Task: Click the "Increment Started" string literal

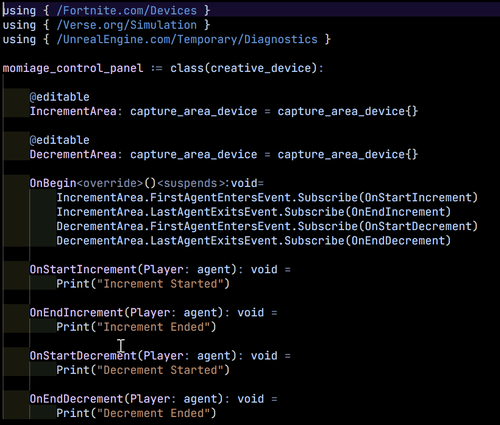Action: [160, 284]
